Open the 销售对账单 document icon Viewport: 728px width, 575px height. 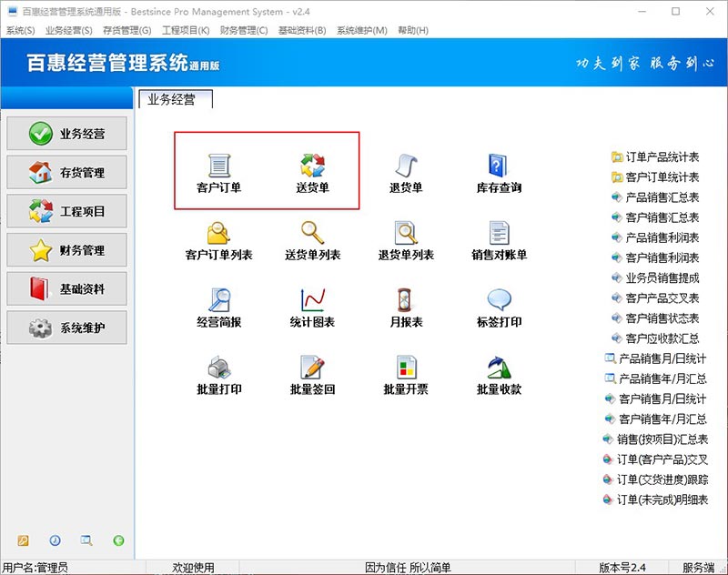tap(499, 233)
